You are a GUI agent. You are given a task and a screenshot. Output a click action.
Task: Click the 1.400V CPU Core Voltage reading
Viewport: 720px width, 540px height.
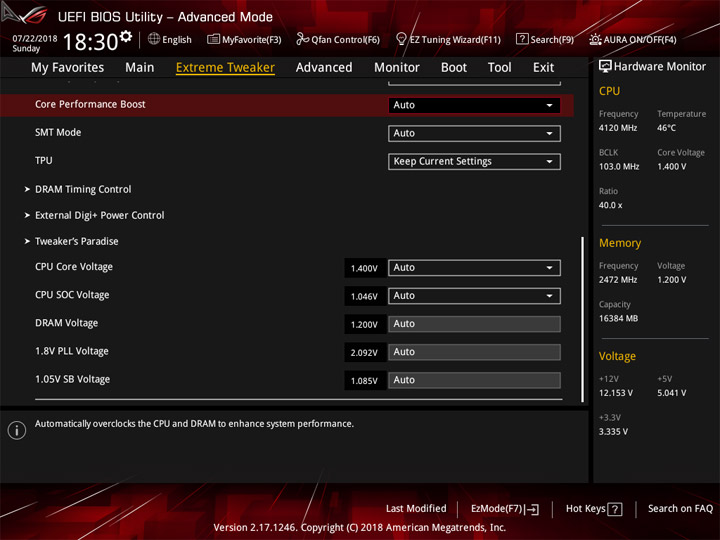pos(364,268)
